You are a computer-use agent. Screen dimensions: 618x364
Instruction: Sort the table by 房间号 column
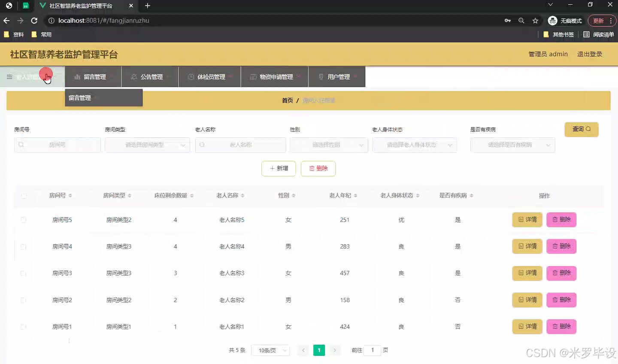click(70, 196)
